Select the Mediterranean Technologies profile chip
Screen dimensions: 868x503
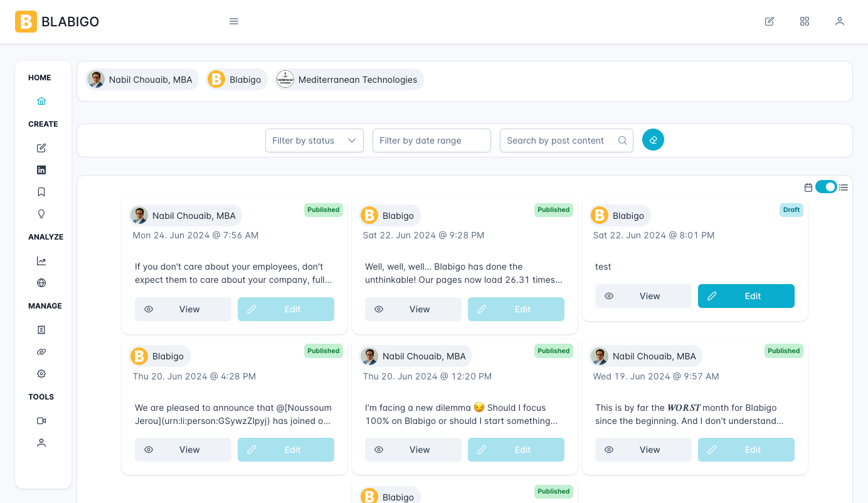tap(349, 80)
